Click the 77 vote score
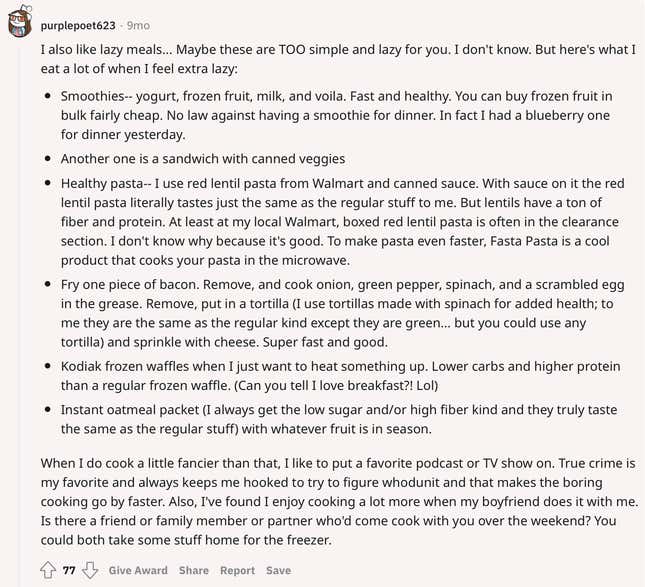This screenshot has height=587, width=645. (x=69, y=570)
